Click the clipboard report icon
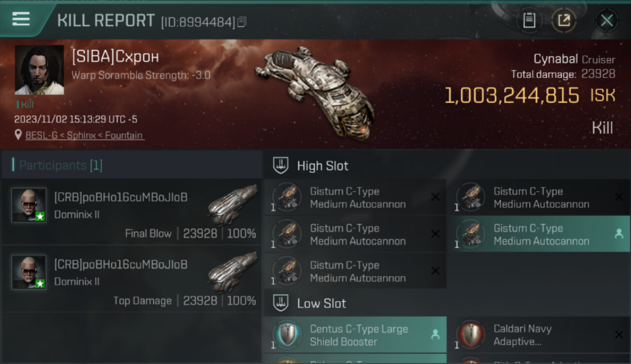Viewport: 631px width, 364px height. click(529, 20)
